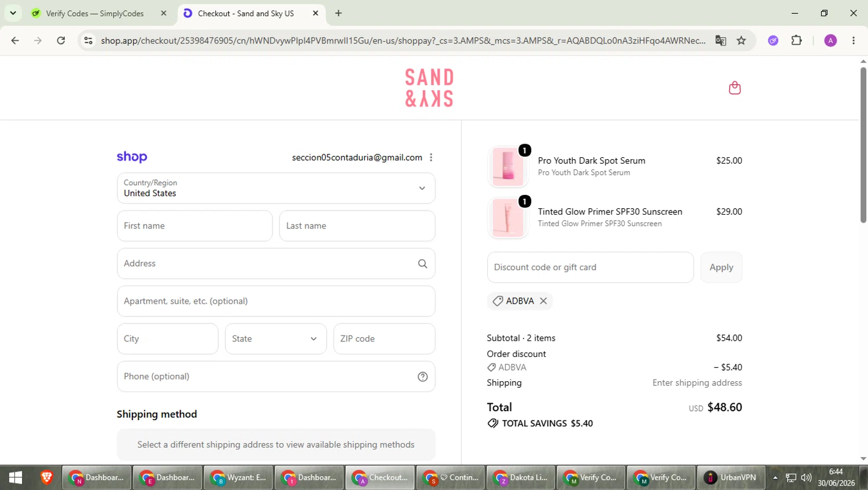Screen dimensions: 868x490
Task: Click the Apartment, suite, etc. field
Action: (x=276, y=301)
